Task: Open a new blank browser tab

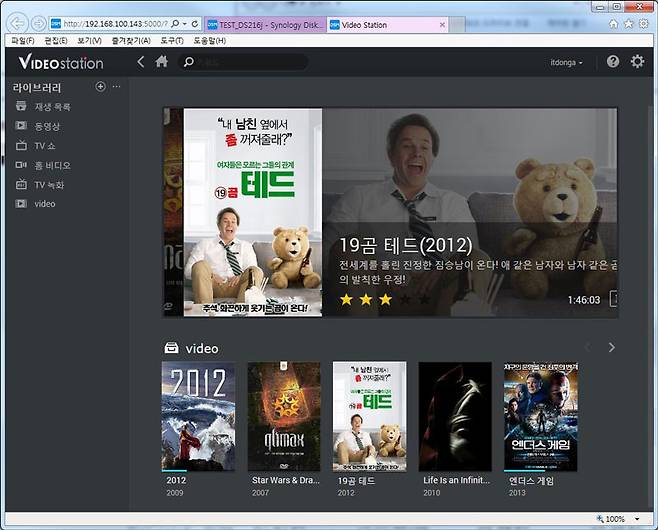Action: click(x=457, y=25)
